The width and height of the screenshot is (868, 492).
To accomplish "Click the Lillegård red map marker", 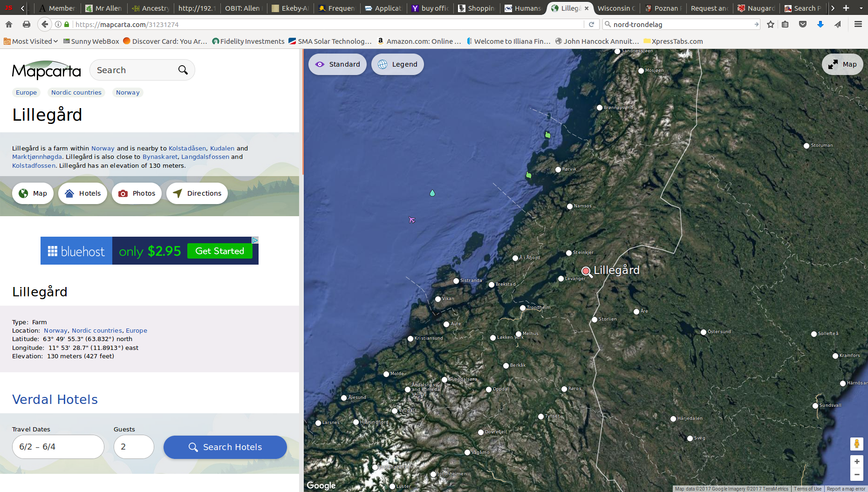I will (x=586, y=271).
